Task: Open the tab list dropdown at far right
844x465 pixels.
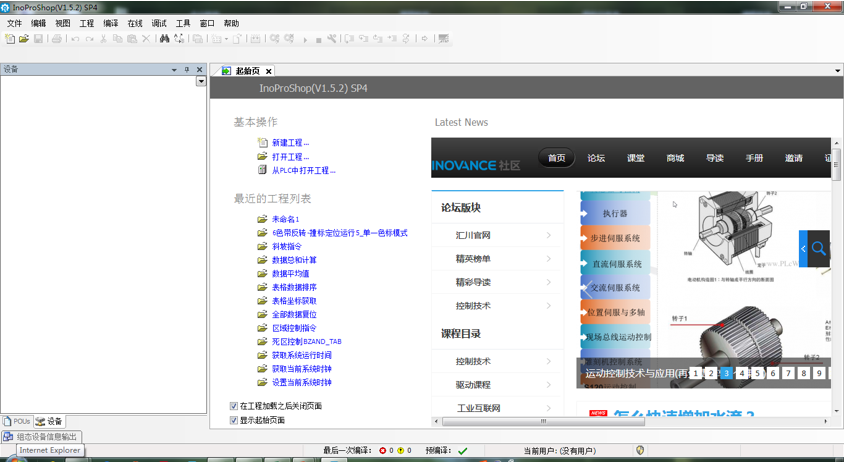Action: tap(838, 71)
